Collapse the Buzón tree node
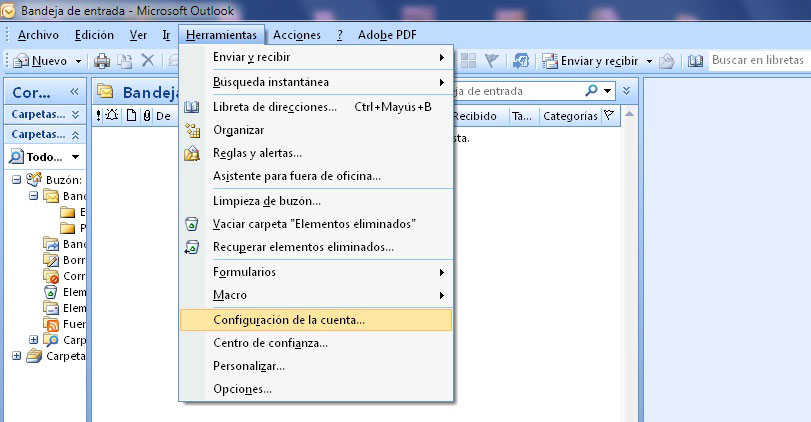Screen dimensions: 811x422 tap(17, 179)
